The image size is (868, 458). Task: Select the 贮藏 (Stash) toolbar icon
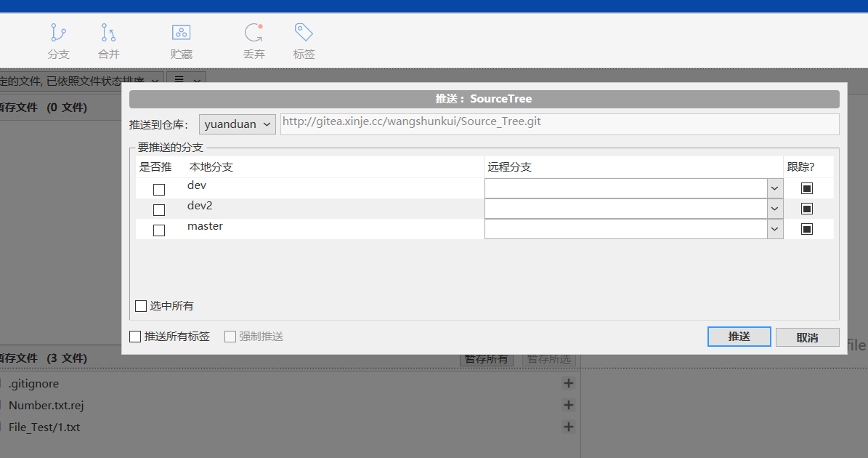pos(181,41)
